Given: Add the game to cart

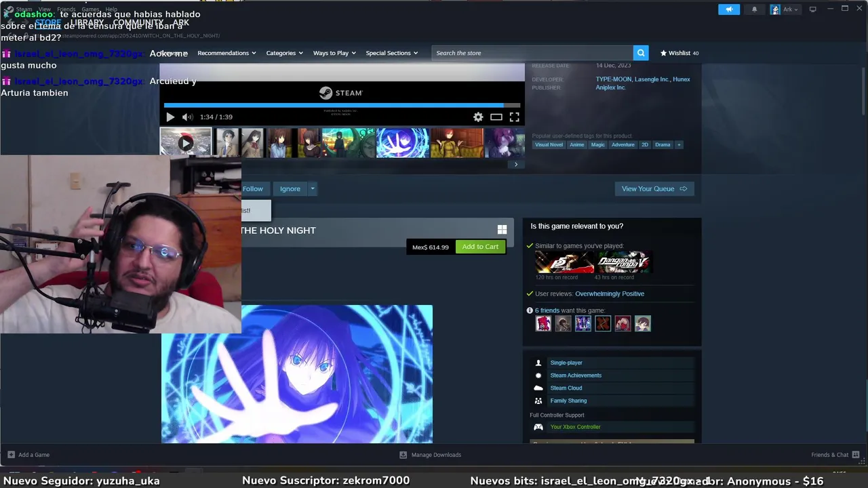Looking at the screenshot, I should [x=480, y=247].
